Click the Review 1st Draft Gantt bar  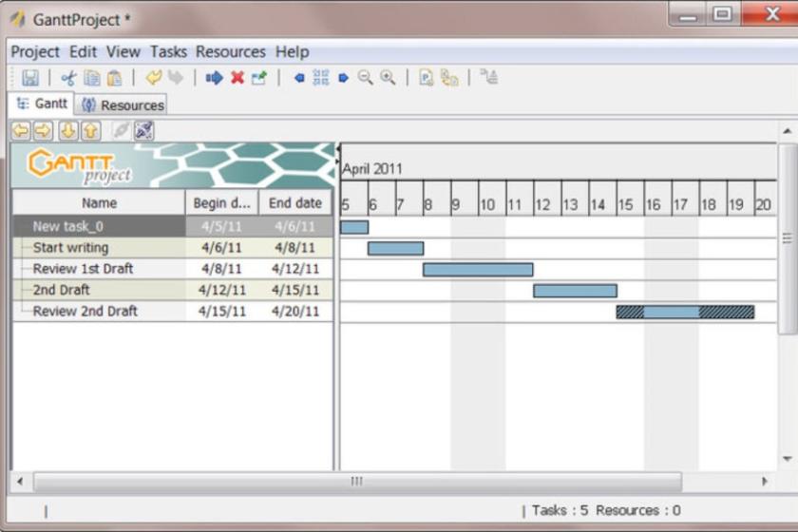pos(478,270)
